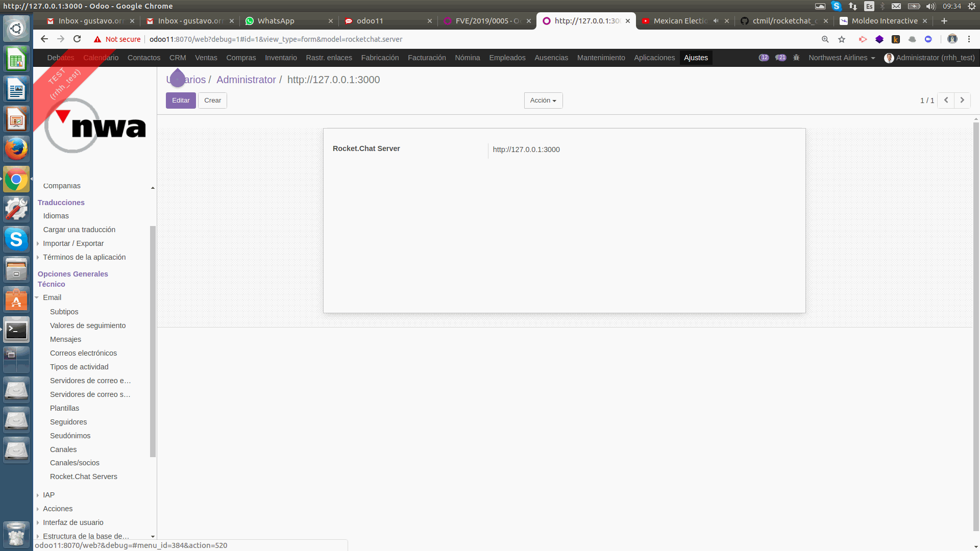980x551 pixels.
Task: Open a new browser tab
Action: point(944,21)
